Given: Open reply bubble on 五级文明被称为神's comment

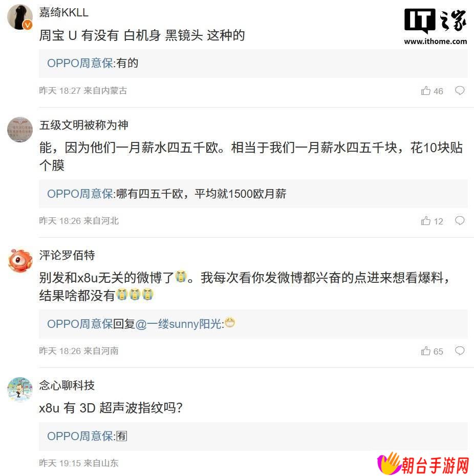Looking at the screenshot, I should pyautogui.click(x=460, y=220).
